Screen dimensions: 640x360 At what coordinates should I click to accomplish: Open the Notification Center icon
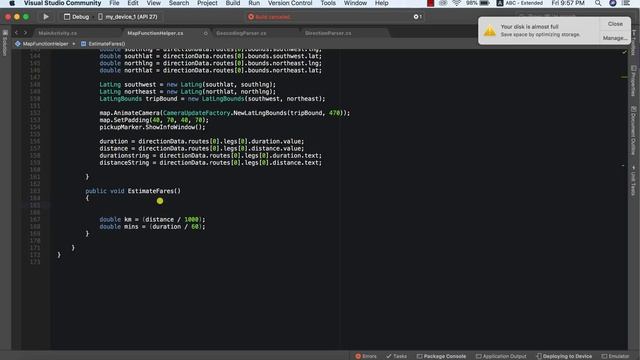click(x=626, y=3)
